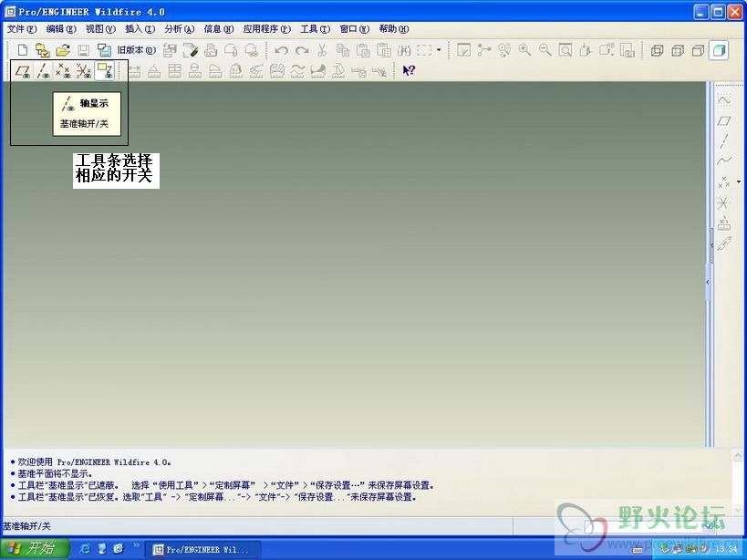
Task: Open the selection box dropdown arrow
Action: coord(439,49)
